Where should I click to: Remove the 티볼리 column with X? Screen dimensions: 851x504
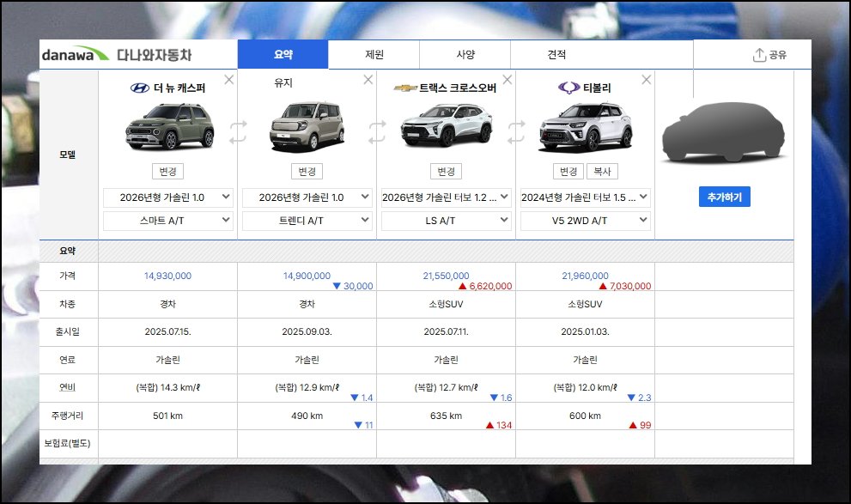tap(646, 80)
